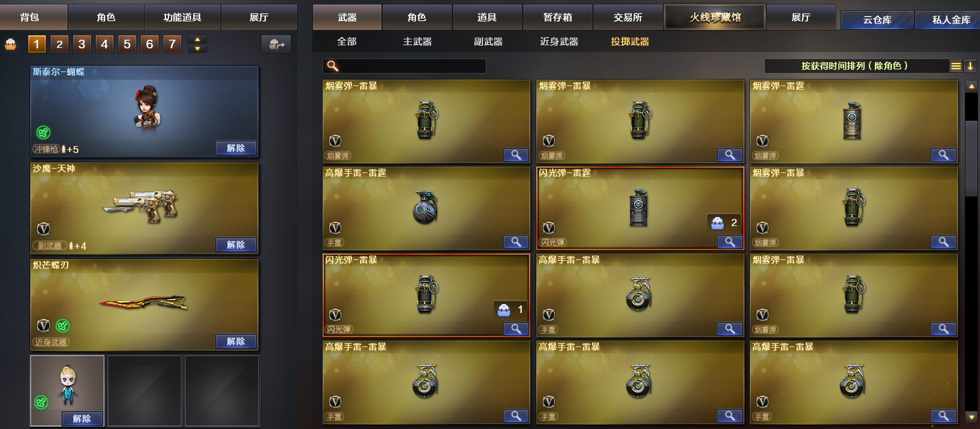Toggle list view icon next to sort bar
Image resolution: width=980 pixels, height=429 pixels.
click(956, 66)
